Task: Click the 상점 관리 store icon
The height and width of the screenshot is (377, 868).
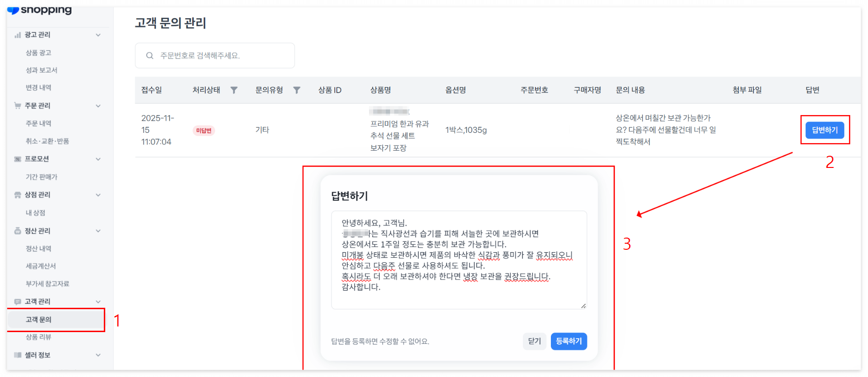Action: [x=18, y=195]
